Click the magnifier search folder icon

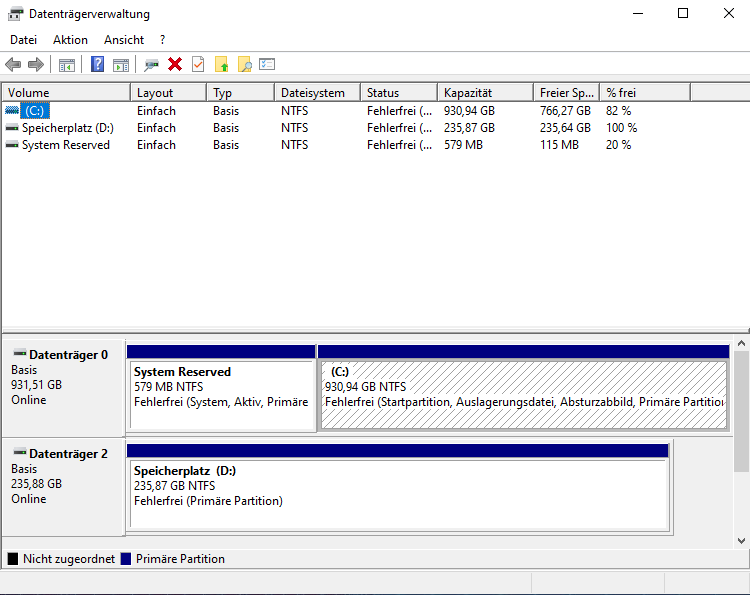coord(244,65)
